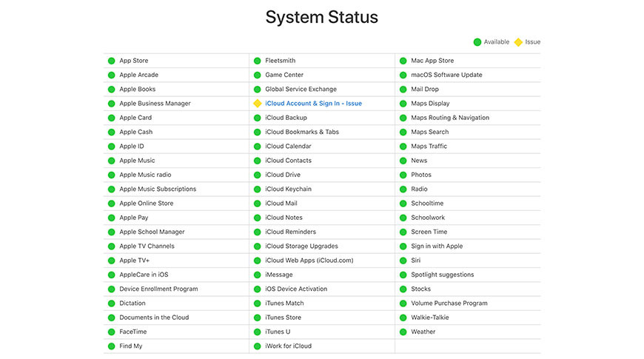Open the iCloud Account & Sign In issue link
The image size is (644, 359).
[x=313, y=104]
